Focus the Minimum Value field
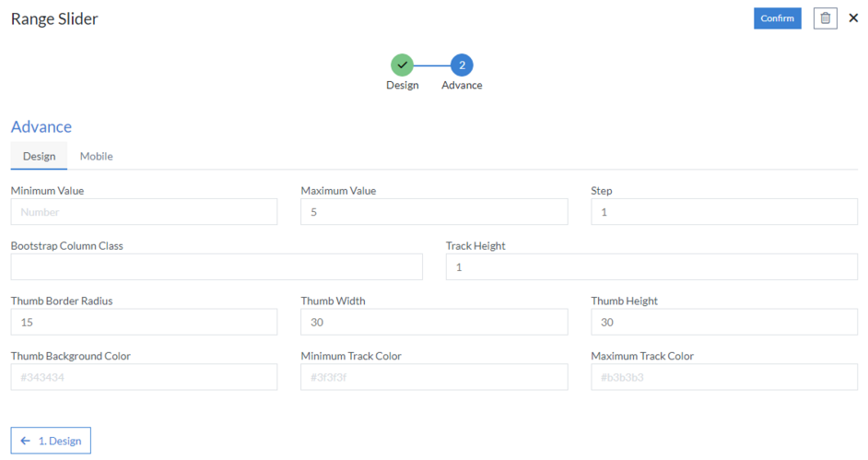The image size is (868, 460). click(x=144, y=212)
